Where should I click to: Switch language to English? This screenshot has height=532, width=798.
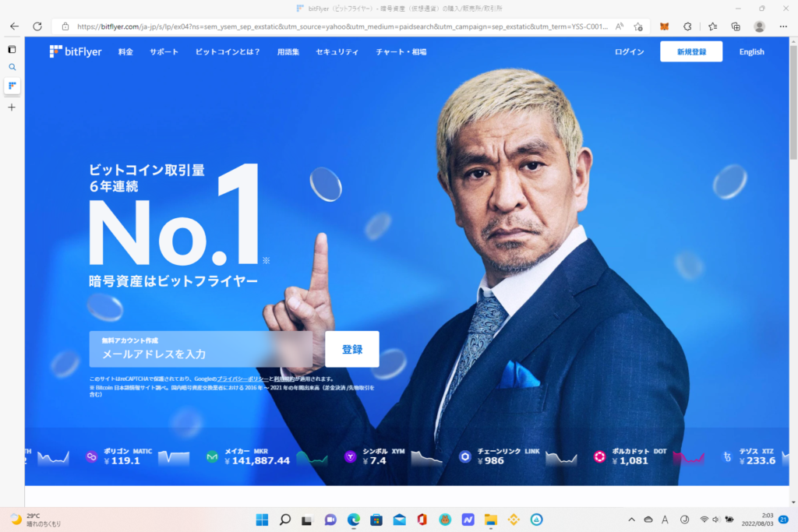point(751,52)
